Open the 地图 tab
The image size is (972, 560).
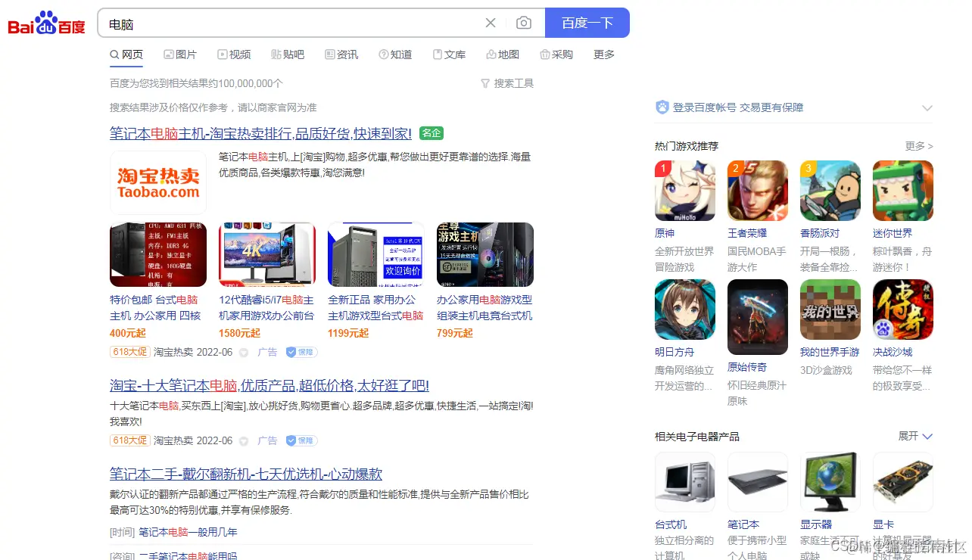coord(503,54)
